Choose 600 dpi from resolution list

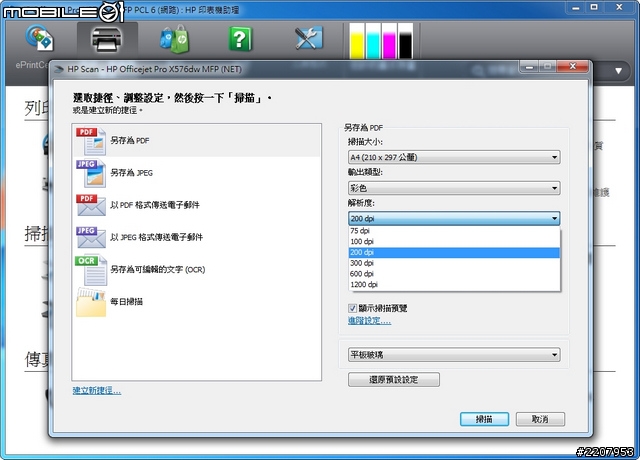coord(454,274)
